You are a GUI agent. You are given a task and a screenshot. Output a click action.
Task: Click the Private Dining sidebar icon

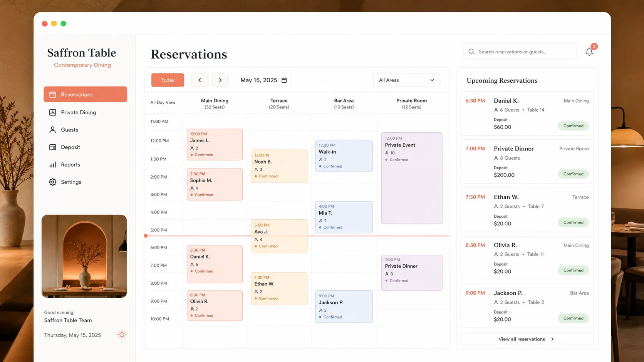(x=53, y=112)
